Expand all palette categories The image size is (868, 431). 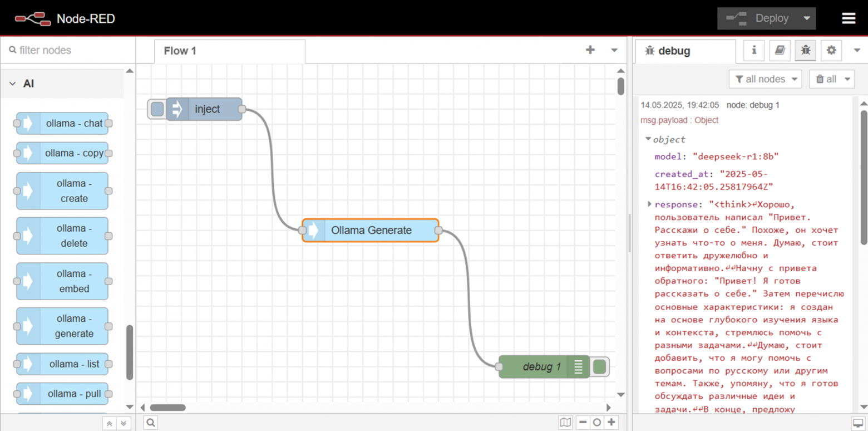[124, 423]
